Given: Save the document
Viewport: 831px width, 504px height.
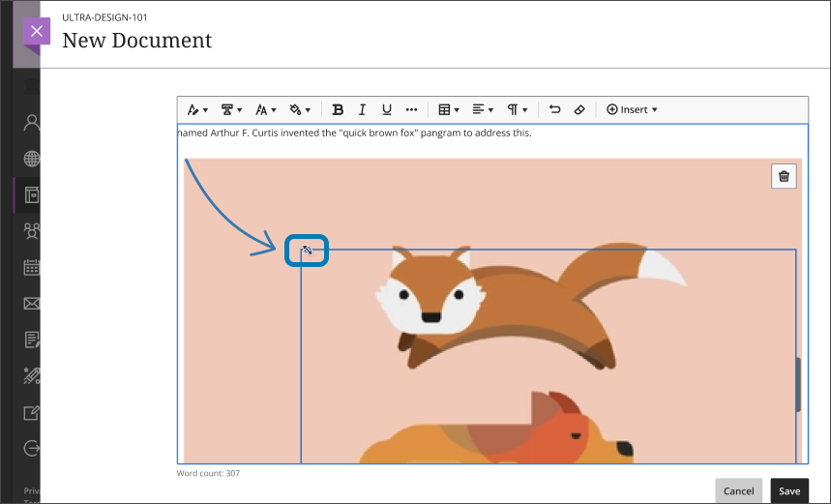Looking at the screenshot, I should [x=789, y=490].
